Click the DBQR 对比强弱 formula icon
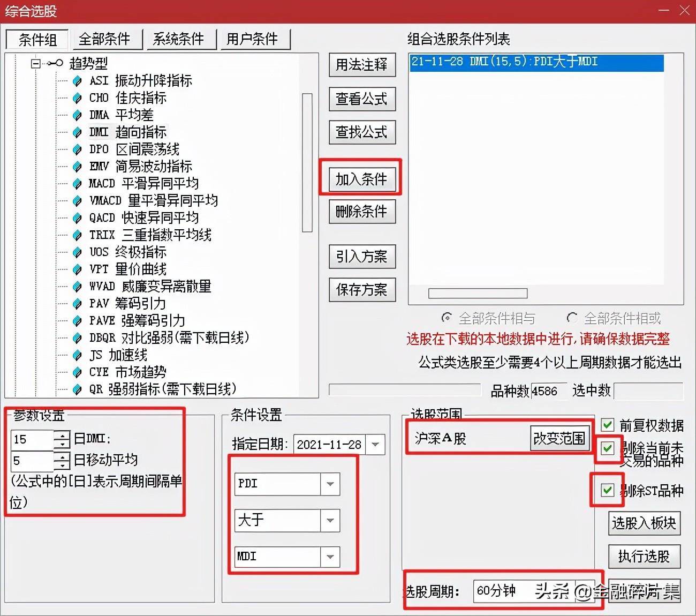 coord(77,338)
